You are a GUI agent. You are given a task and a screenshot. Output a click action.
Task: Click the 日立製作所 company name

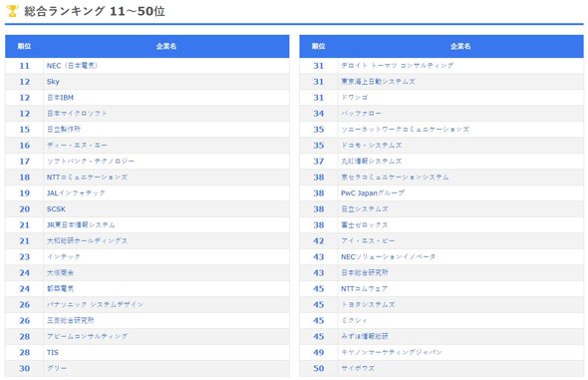pos(64,129)
